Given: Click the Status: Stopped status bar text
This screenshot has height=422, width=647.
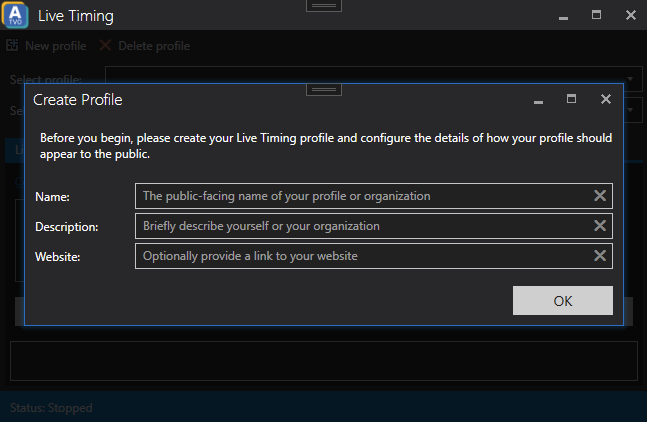Looking at the screenshot, I should click(x=51, y=408).
